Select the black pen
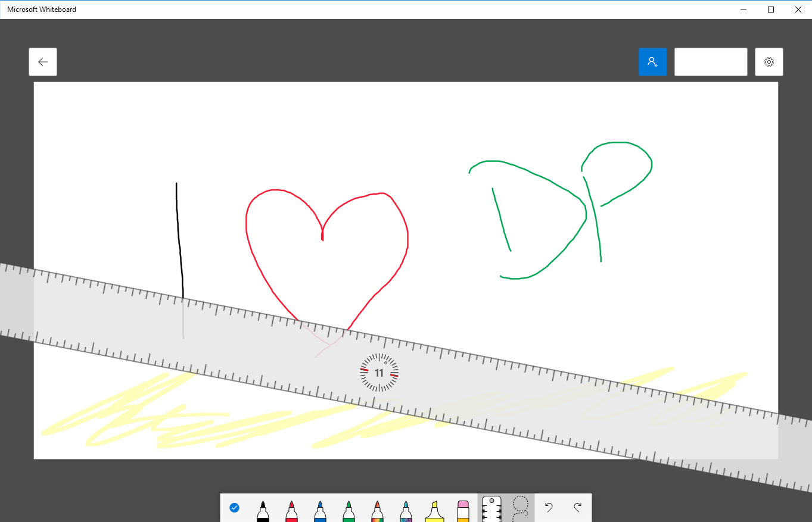This screenshot has height=522, width=812. [263, 511]
